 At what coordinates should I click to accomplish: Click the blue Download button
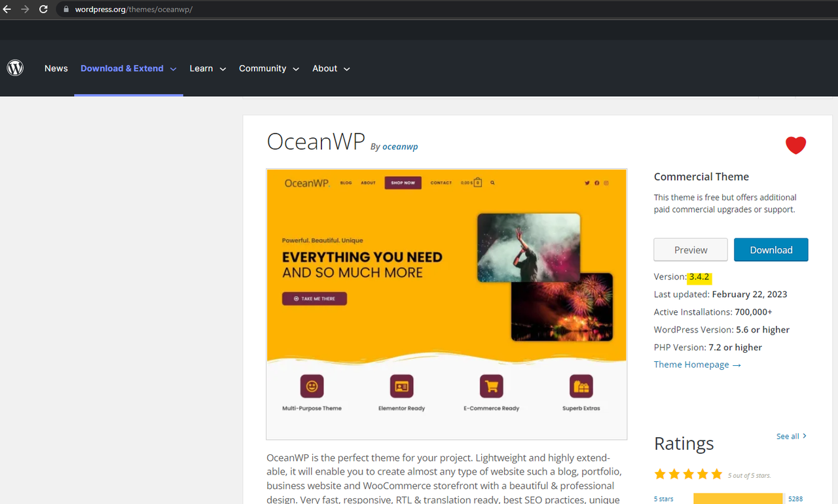771,249
